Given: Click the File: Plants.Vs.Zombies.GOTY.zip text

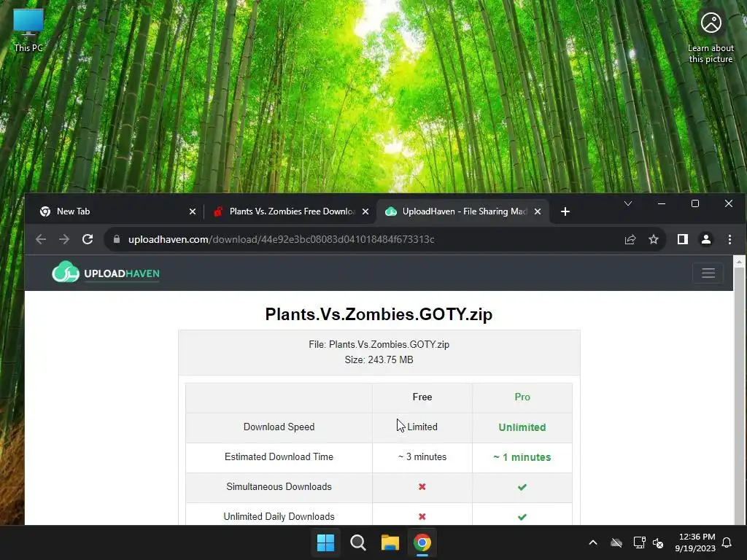Looking at the screenshot, I should [x=379, y=344].
